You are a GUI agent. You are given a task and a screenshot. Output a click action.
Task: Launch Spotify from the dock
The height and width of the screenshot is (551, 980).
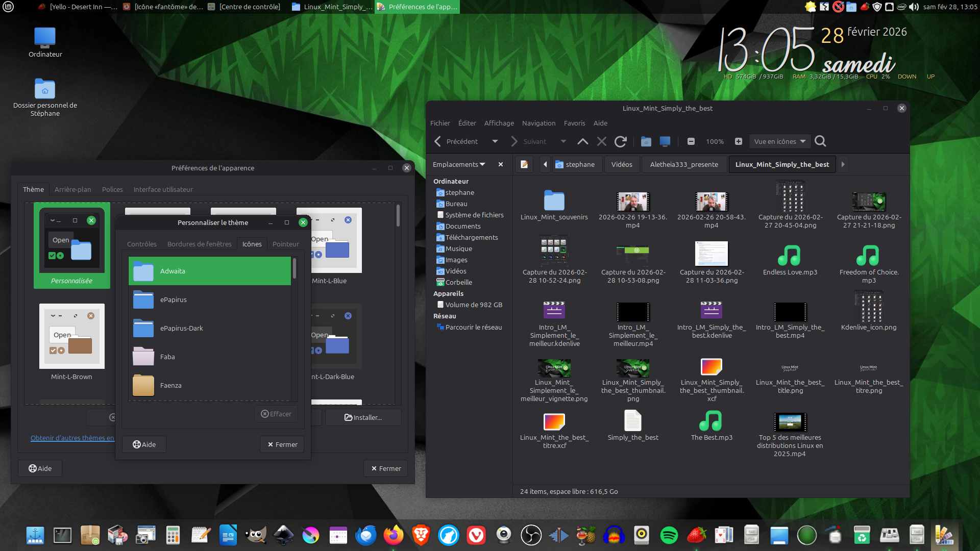[669, 535]
